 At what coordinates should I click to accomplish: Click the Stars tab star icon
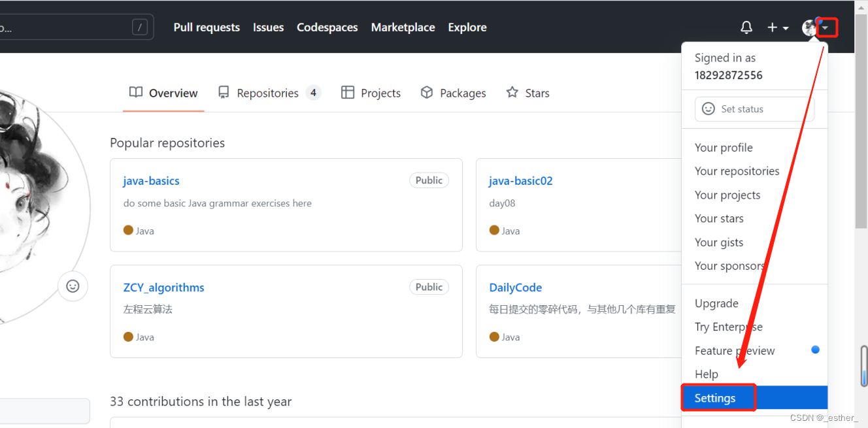point(512,93)
